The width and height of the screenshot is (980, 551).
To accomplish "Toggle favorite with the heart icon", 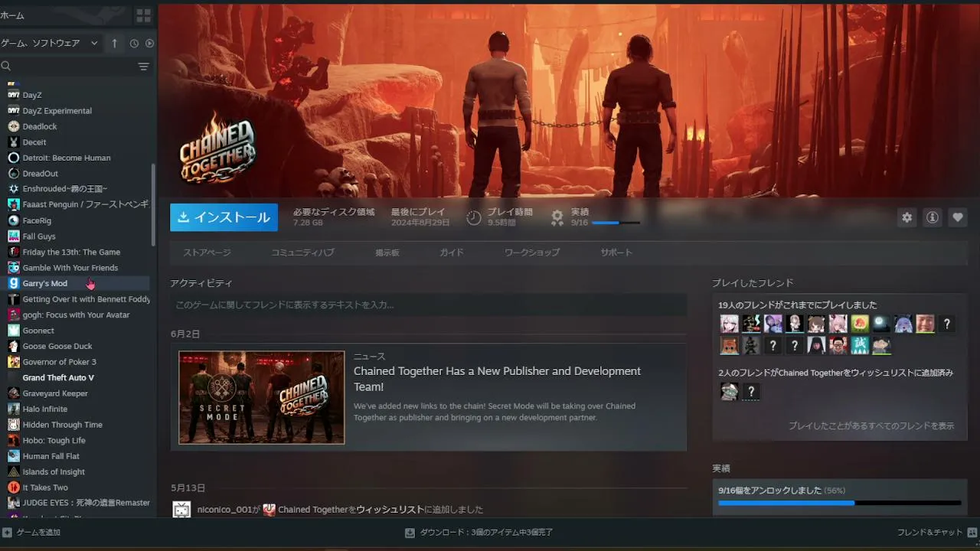I will point(958,217).
